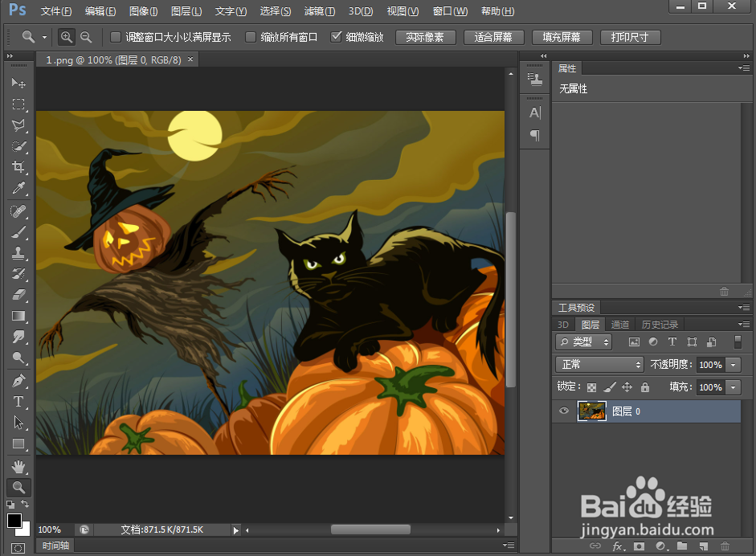Click the Add layer style fx icon
Screen dimensions: 756x556
click(x=619, y=546)
